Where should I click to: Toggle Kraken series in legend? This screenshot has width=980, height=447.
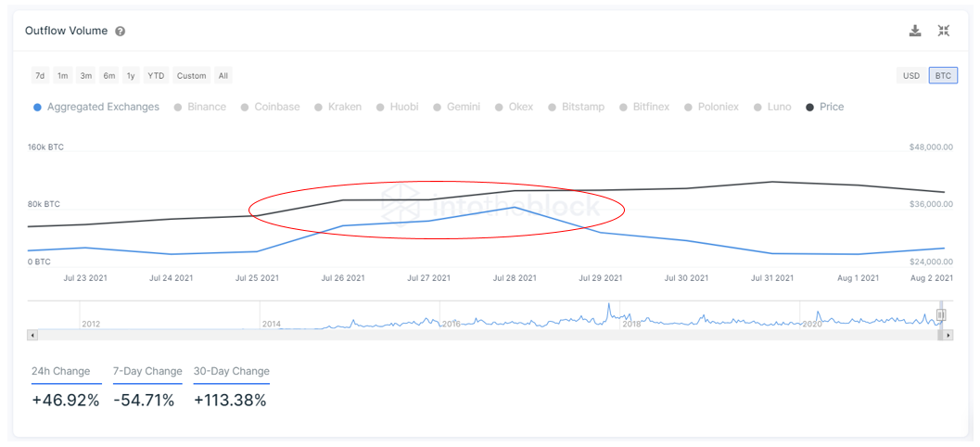pos(338,107)
